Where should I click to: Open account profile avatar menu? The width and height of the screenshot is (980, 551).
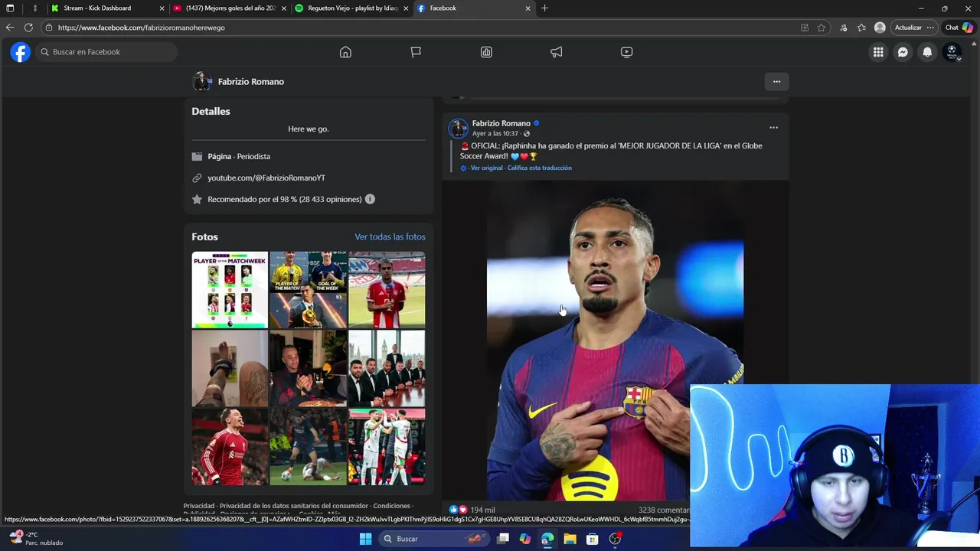952,52
